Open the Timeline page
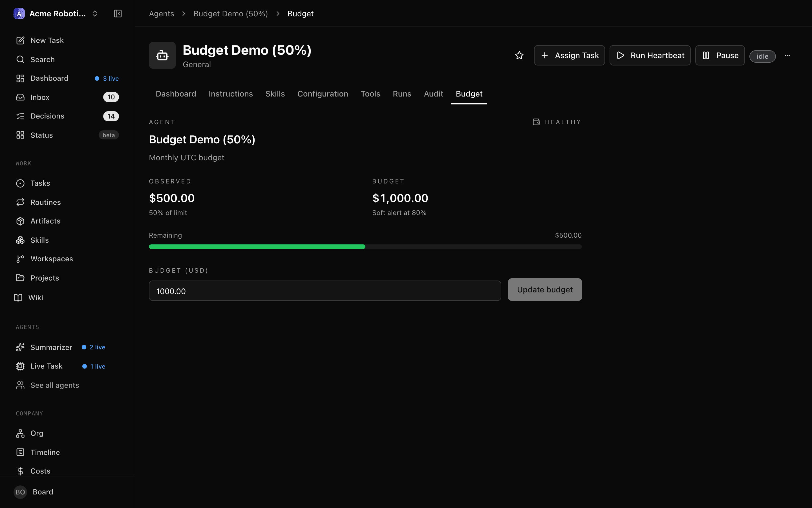This screenshot has width=812, height=508. 67,452
